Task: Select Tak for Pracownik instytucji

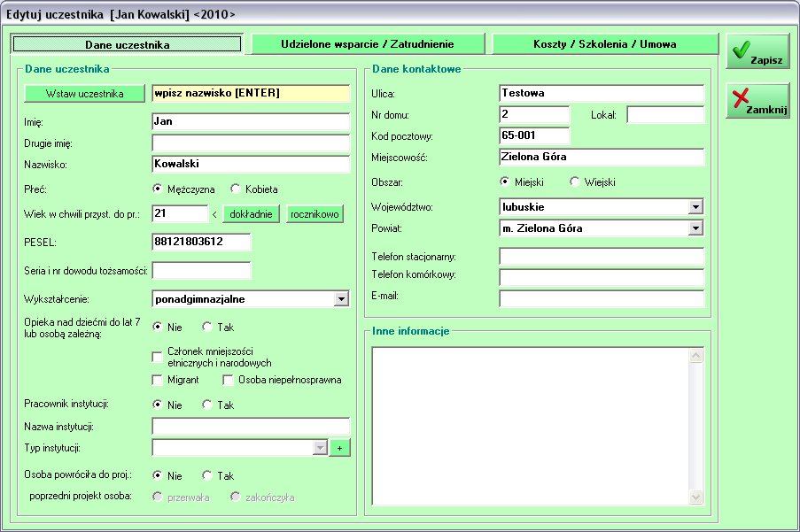Action: [x=207, y=405]
